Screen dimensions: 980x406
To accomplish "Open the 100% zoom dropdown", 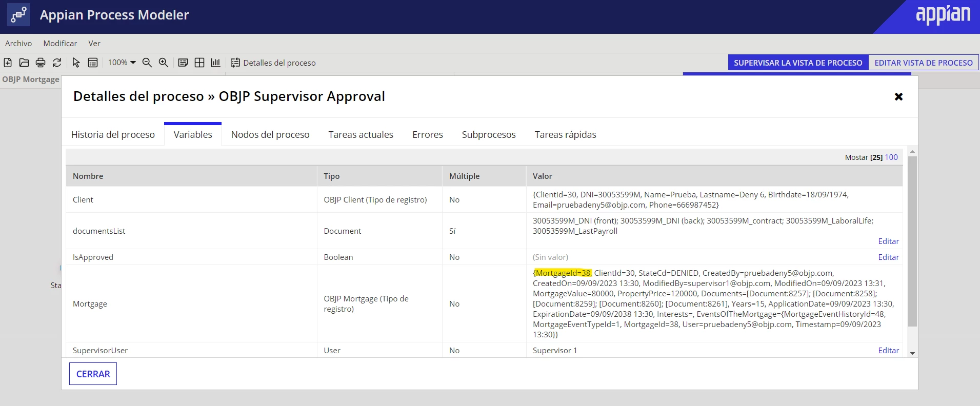I will pos(122,63).
